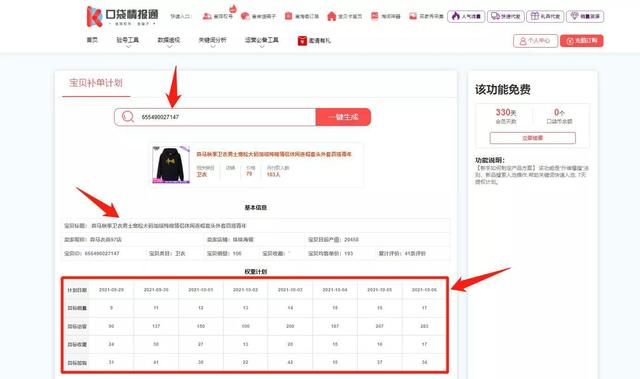Open the first quick-entry link with flame badge
This screenshot has height=379, width=640.
coord(218,16)
